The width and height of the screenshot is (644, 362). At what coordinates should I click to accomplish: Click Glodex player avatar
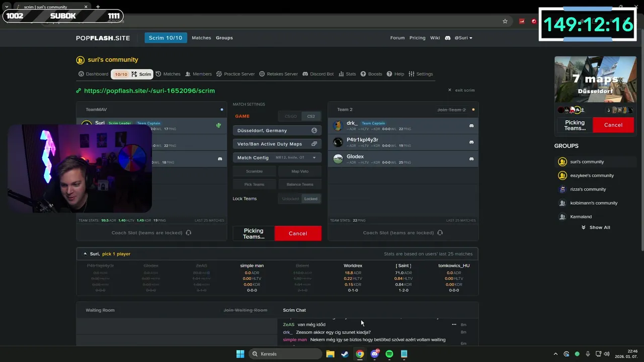click(338, 159)
